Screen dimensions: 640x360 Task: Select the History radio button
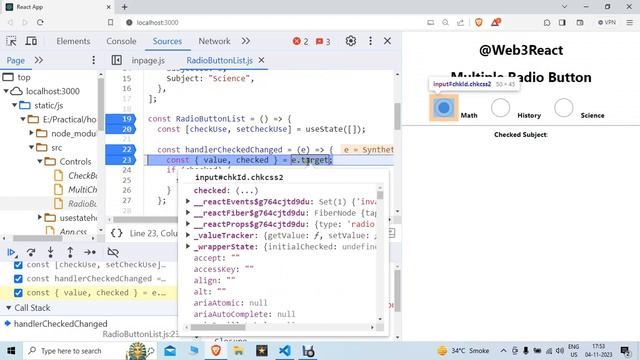[500, 108]
